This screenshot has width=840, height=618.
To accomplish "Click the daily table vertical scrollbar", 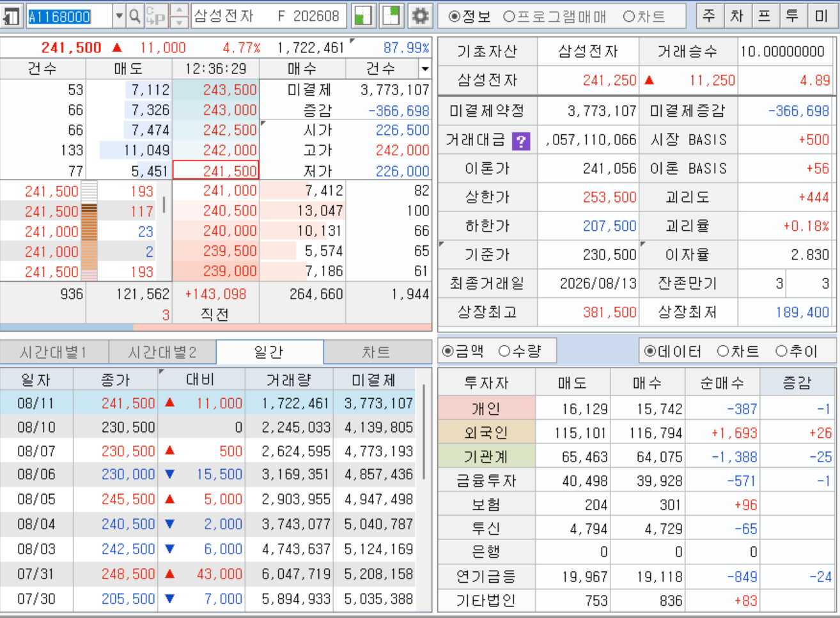I will tap(423, 432).
